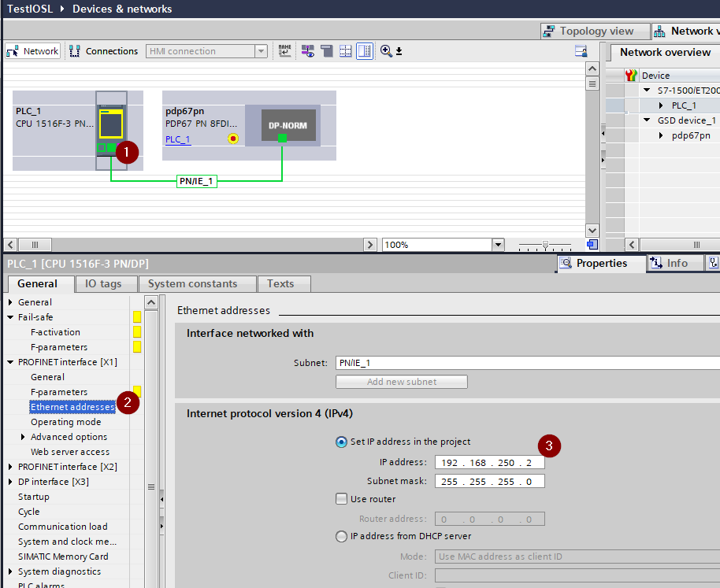Screen dimensions: 720x588
Task: Select the PN/IE_1 subnet label on canvas
Action: (x=196, y=181)
